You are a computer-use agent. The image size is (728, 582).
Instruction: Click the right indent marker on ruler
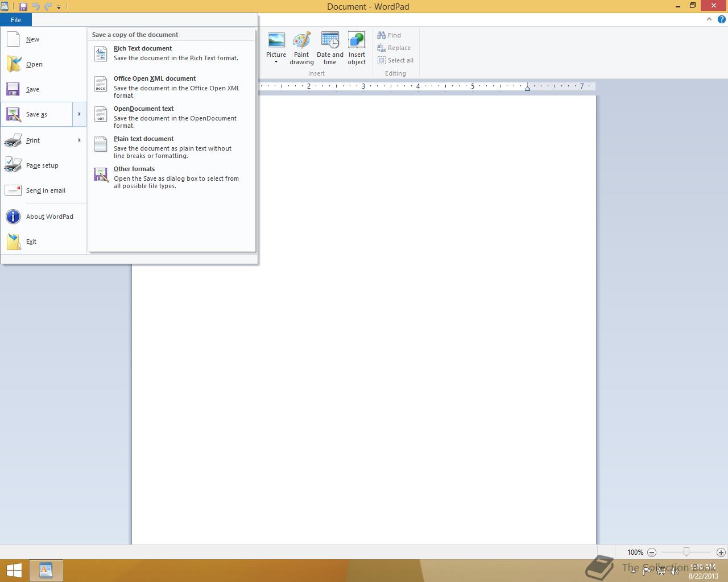(x=527, y=88)
